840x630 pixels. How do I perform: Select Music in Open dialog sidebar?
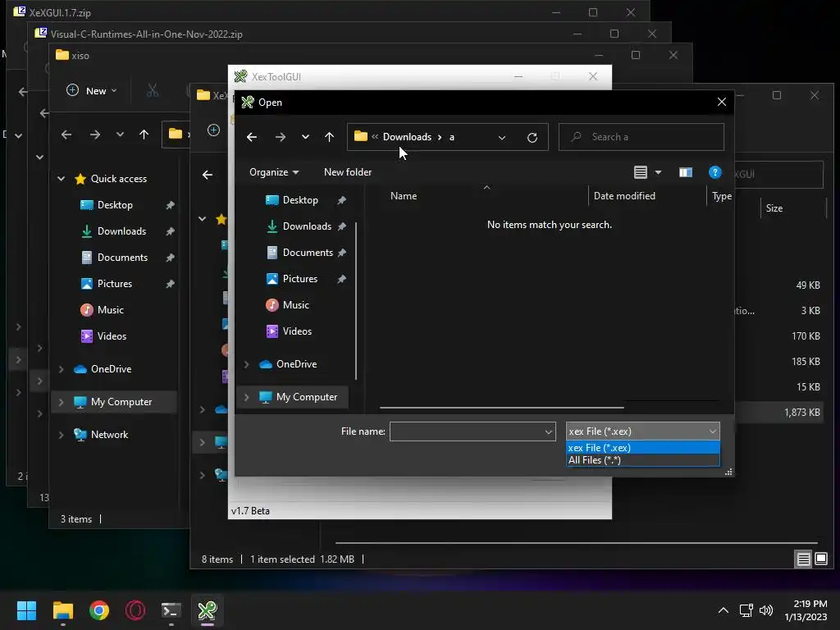(295, 305)
